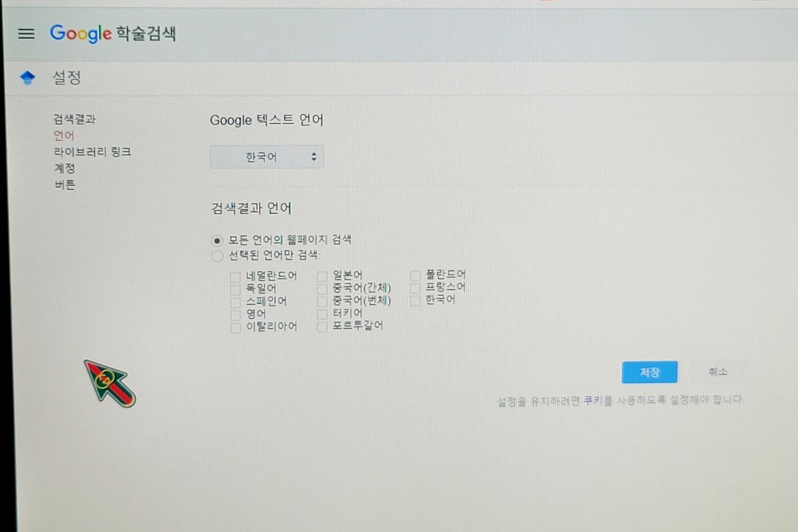Viewport: 798px width, 532px height.
Task: Click the Google 텍스트 언어 heading
Action: coord(267,120)
